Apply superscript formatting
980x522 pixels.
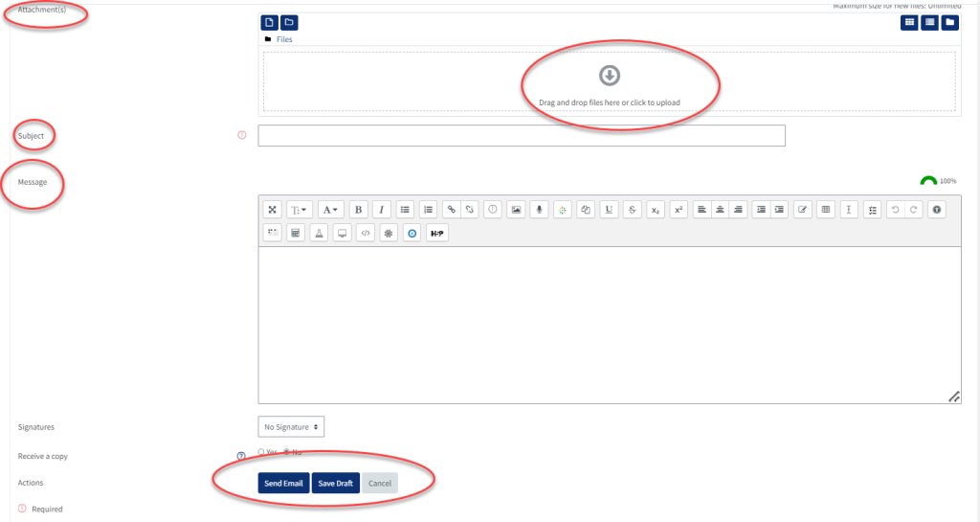point(679,210)
